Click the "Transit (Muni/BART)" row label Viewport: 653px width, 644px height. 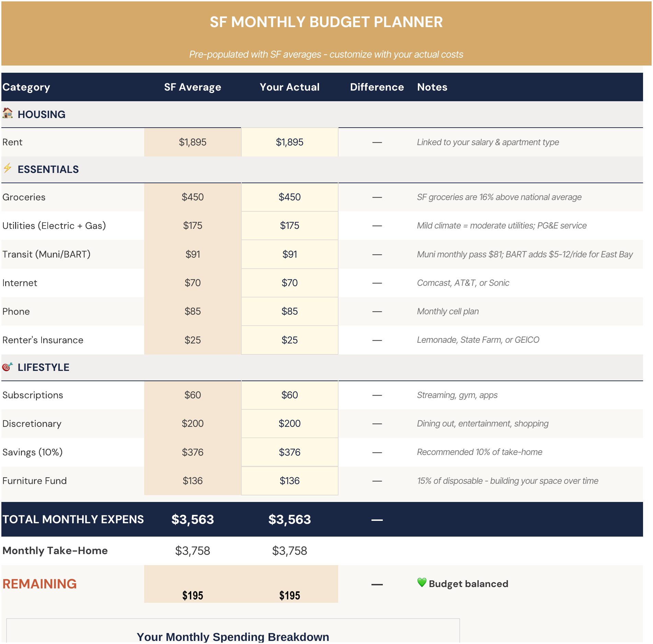(x=46, y=254)
